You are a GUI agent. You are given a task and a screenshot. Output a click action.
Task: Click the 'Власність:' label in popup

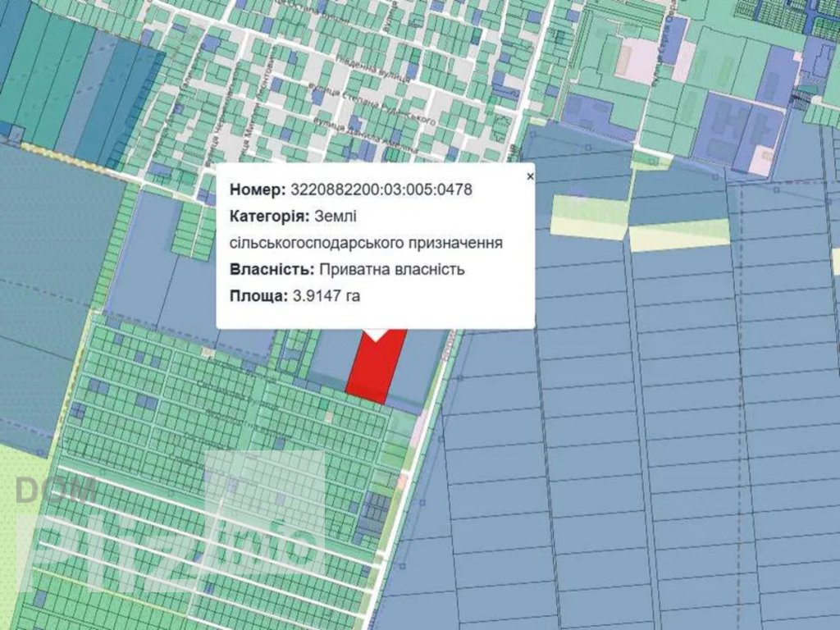(272, 270)
